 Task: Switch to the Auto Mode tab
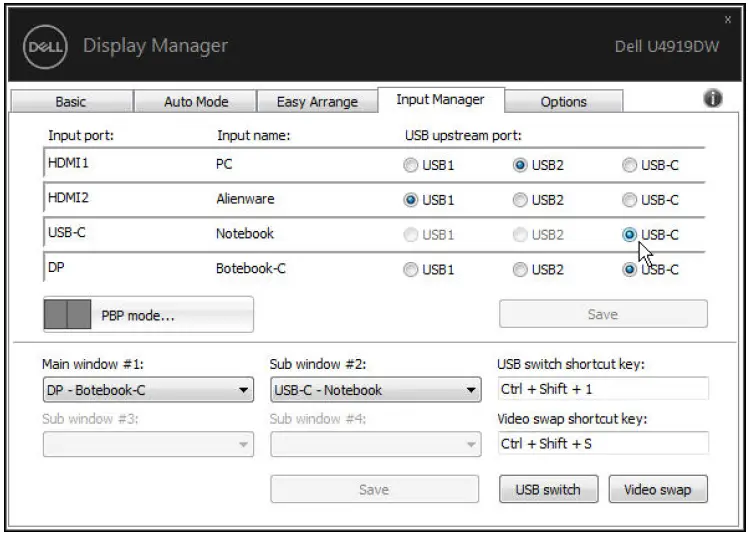196,101
